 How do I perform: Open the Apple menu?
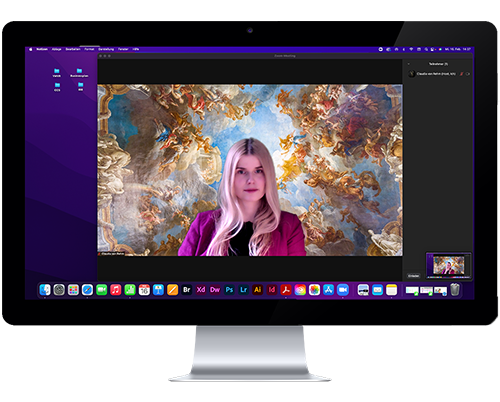[30, 49]
